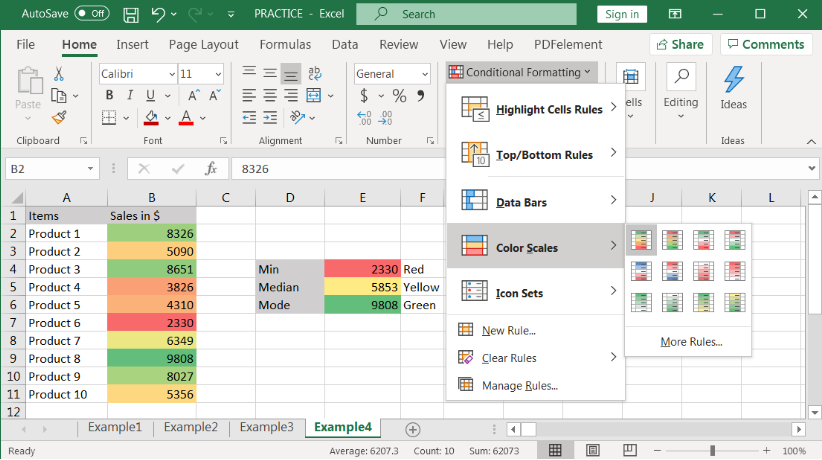Expand the formula bar
The width and height of the screenshot is (822, 460).
coord(812,168)
